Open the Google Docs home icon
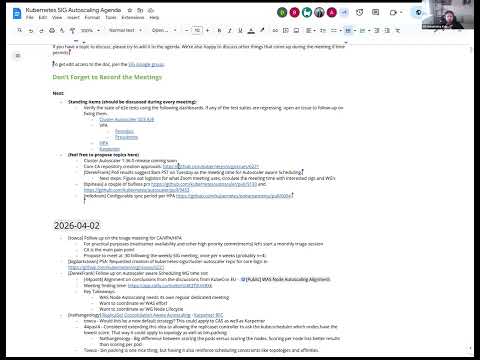 (17, 13)
